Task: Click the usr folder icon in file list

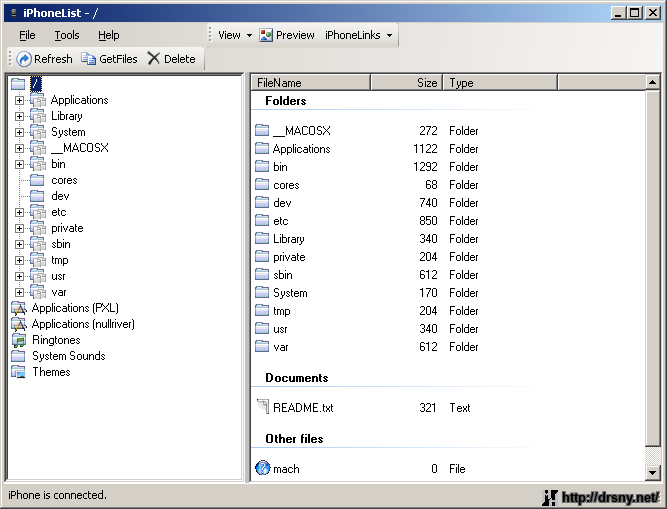Action: 262,328
